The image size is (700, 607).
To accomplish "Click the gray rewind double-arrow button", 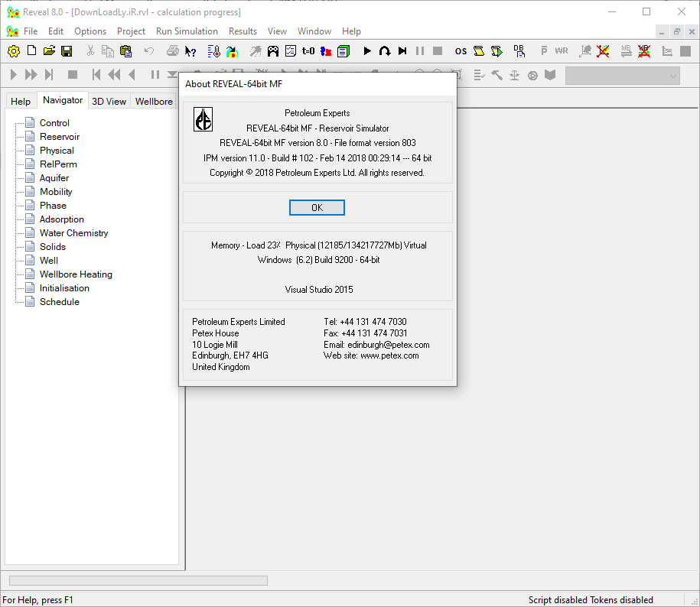I will pyautogui.click(x=114, y=74).
